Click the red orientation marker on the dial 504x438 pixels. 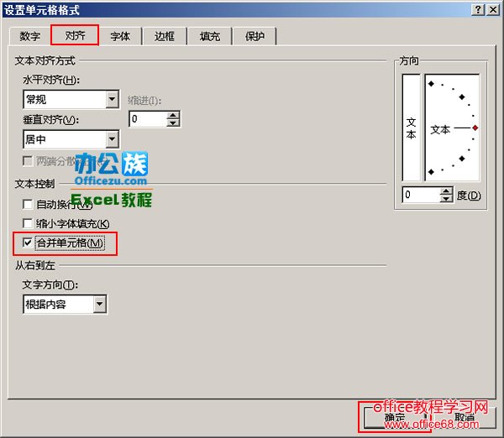[x=475, y=128]
